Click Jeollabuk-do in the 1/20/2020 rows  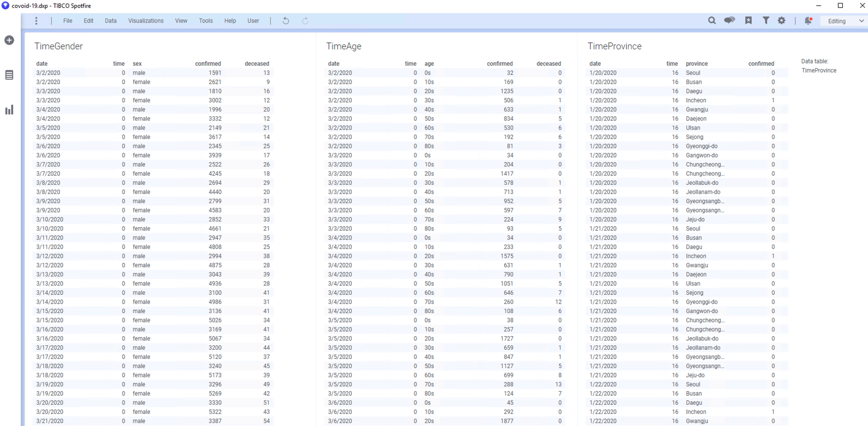click(x=702, y=183)
